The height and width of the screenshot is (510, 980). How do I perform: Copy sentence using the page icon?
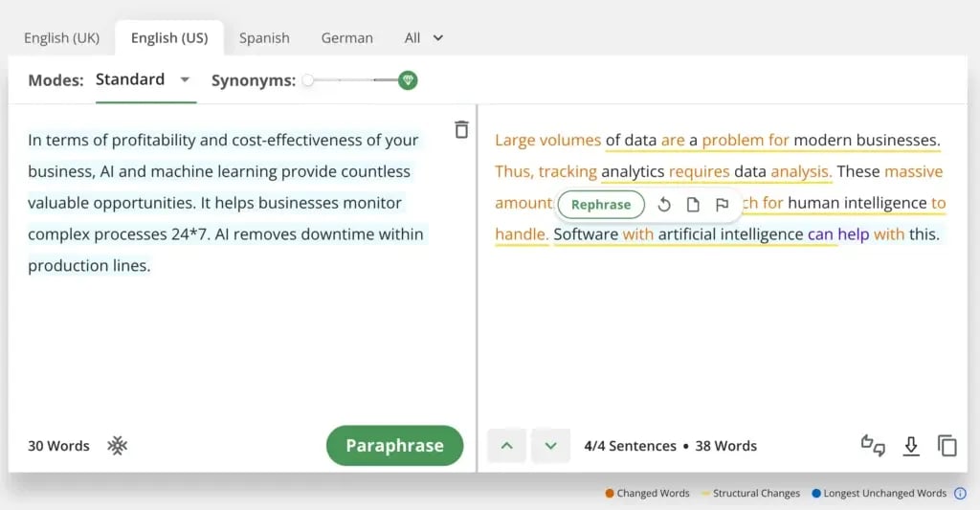pos(693,205)
